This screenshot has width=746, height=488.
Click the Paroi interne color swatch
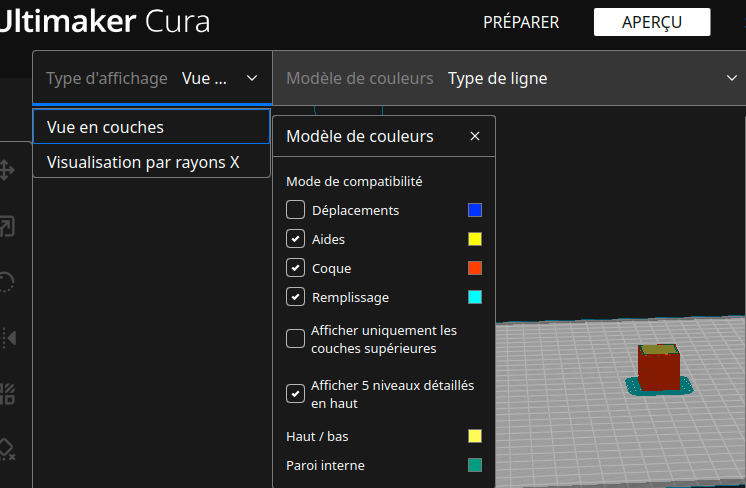[475, 465]
